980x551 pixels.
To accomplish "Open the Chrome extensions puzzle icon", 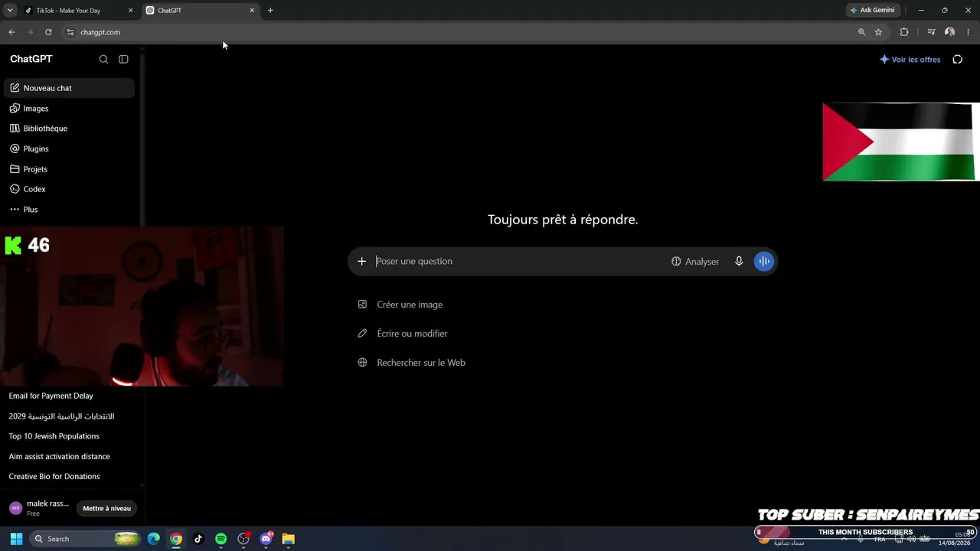I will [x=904, y=32].
